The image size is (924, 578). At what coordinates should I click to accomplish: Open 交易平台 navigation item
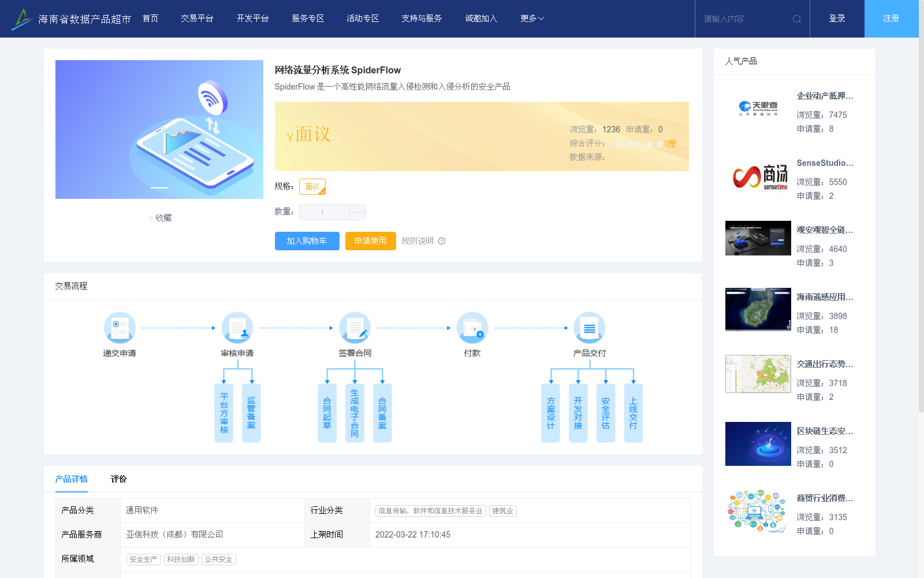click(x=197, y=18)
